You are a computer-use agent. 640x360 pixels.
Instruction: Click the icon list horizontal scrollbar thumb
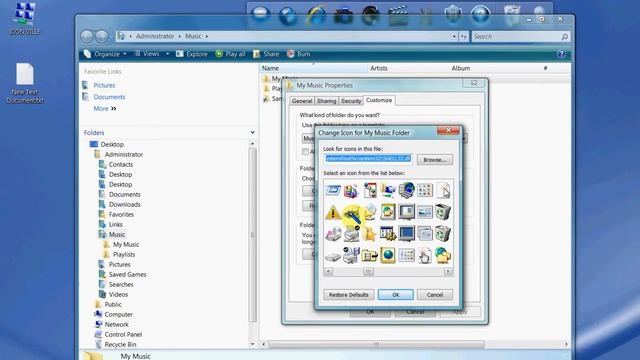(x=368, y=271)
